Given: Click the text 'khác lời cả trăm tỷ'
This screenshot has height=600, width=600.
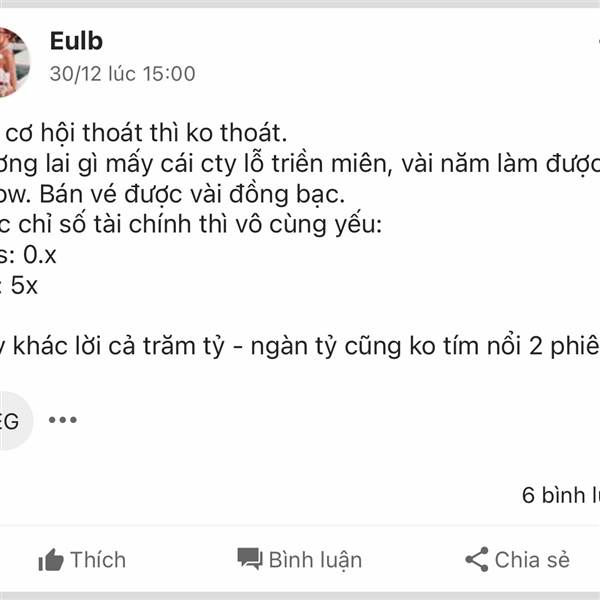Looking at the screenshot, I should pyautogui.click(x=119, y=346).
